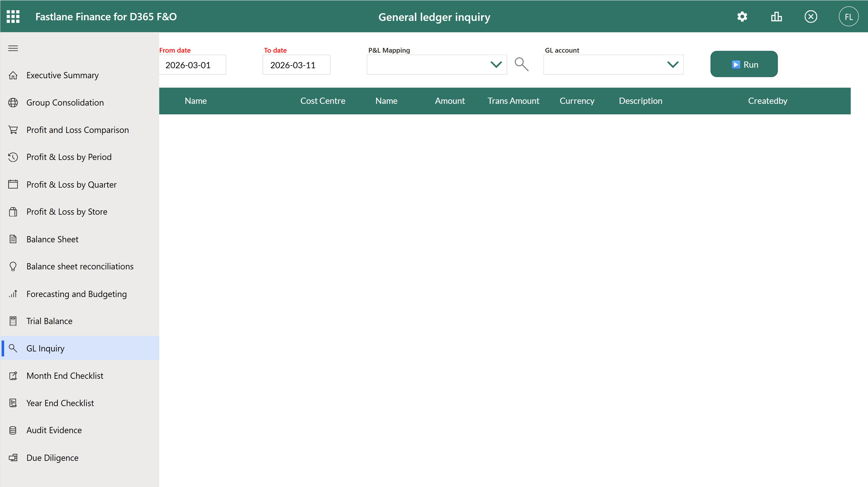868x487 pixels.
Task: Click the From date input field
Action: click(x=192, y=65)
